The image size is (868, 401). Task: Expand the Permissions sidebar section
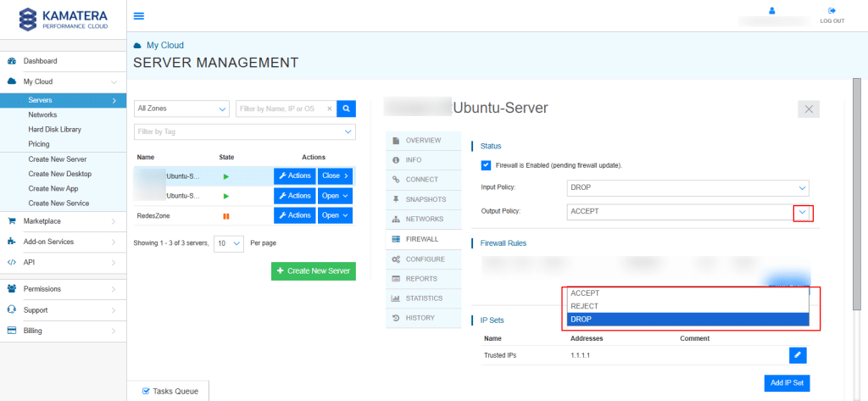click(63, 288)
